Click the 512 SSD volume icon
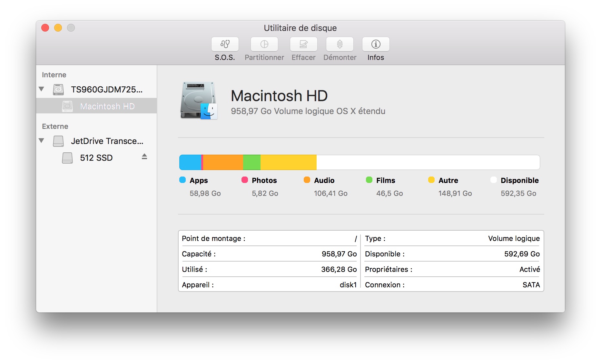The image size is (601, 364). [x=67, y=158]
